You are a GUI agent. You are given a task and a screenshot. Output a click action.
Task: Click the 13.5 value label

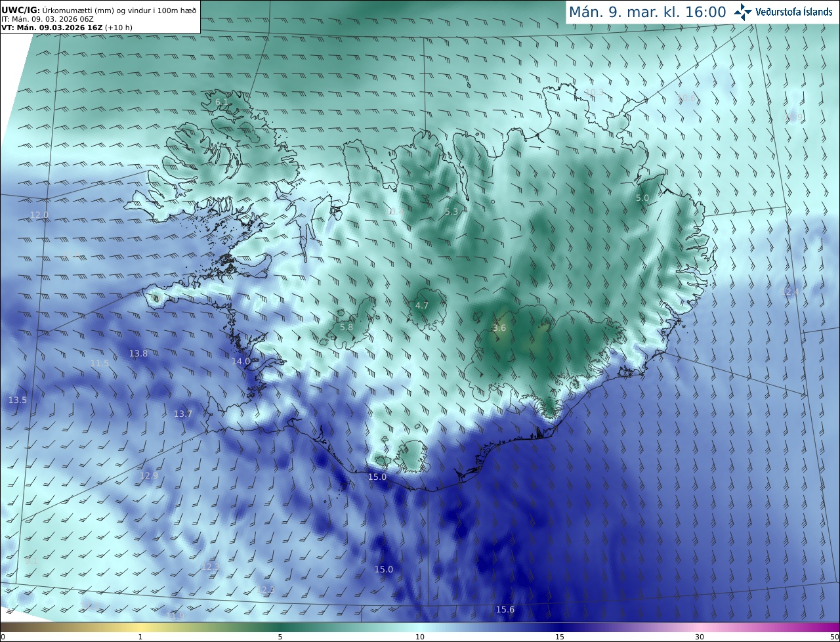tap(18, 400)
